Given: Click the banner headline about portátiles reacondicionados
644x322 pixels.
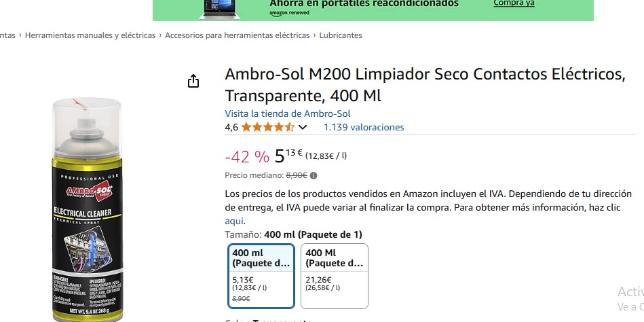Looking at the screenshot, I should pyautogui.click(x=364, y=3).
